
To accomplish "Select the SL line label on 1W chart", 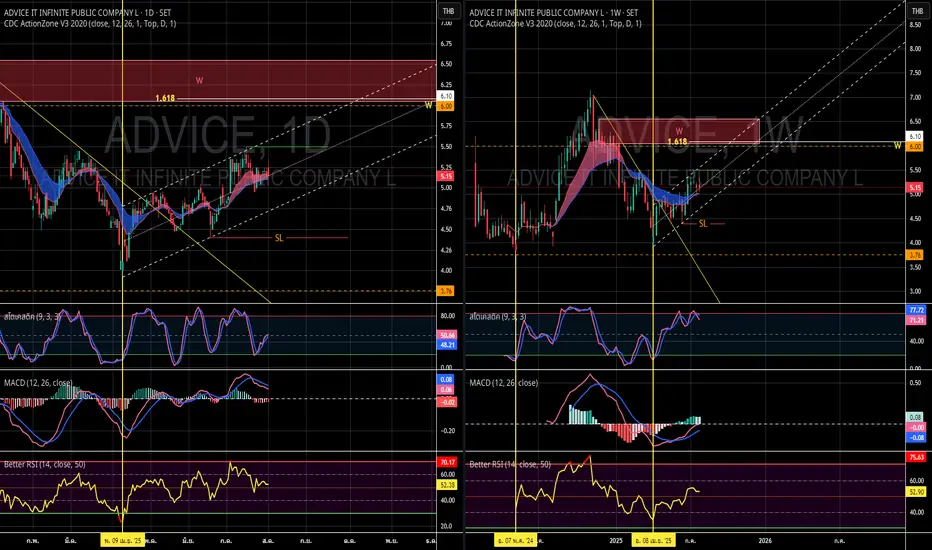I will (703, 224).
